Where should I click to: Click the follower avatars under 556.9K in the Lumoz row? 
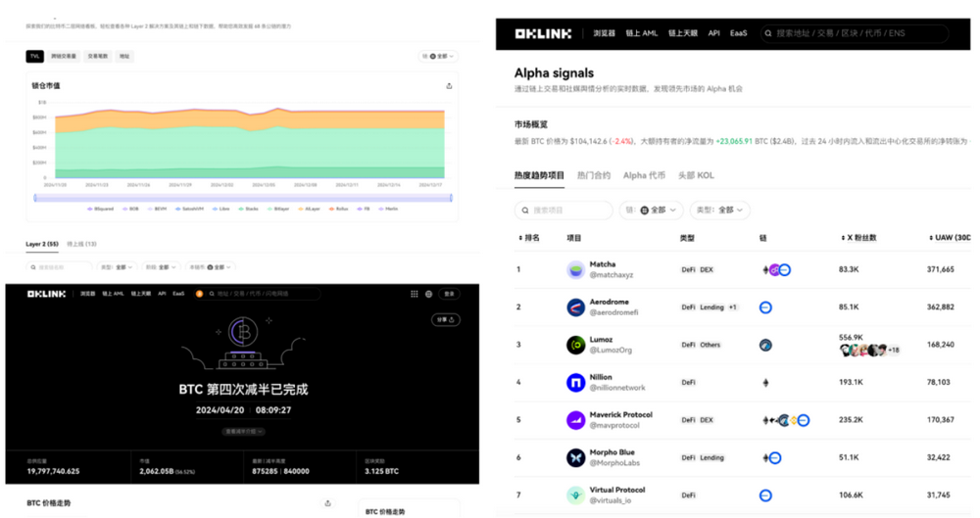point(863,350)
